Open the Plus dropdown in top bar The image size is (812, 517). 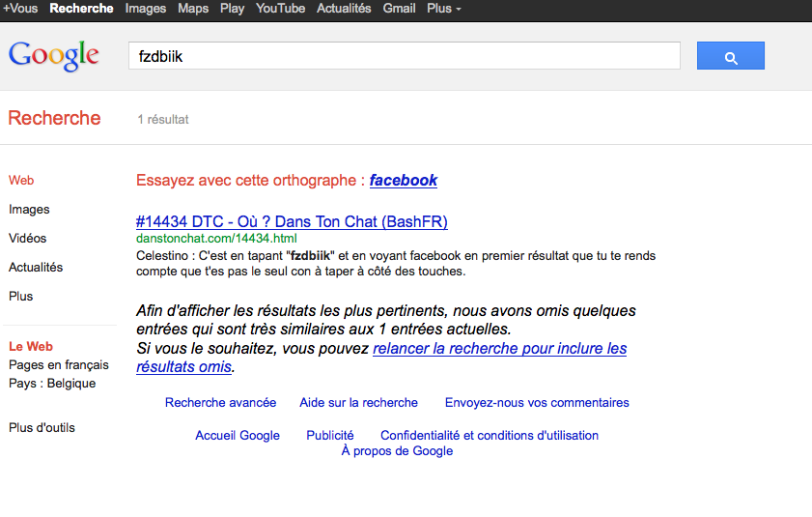pyautogui.click(x=443, y=9)
